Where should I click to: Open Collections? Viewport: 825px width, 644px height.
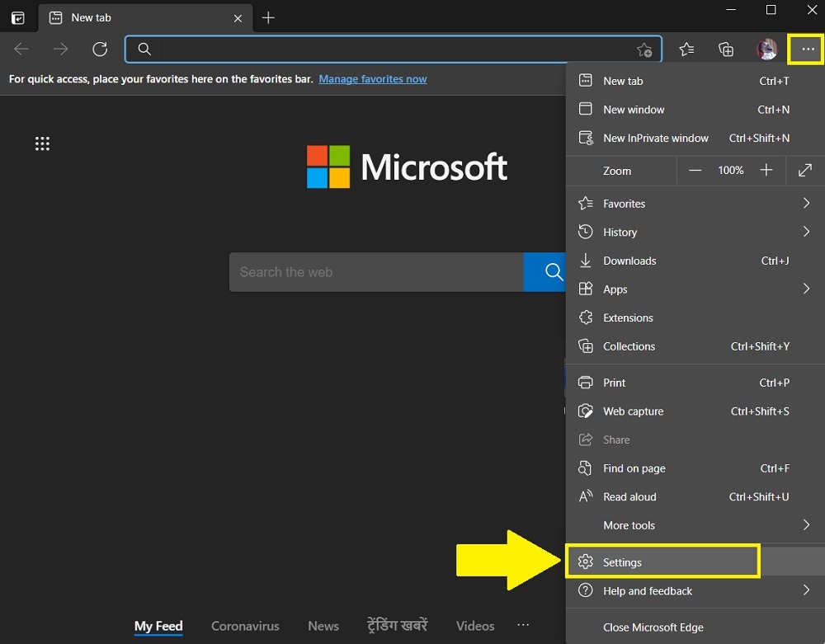pyautogui.click(x=629, y=346)
